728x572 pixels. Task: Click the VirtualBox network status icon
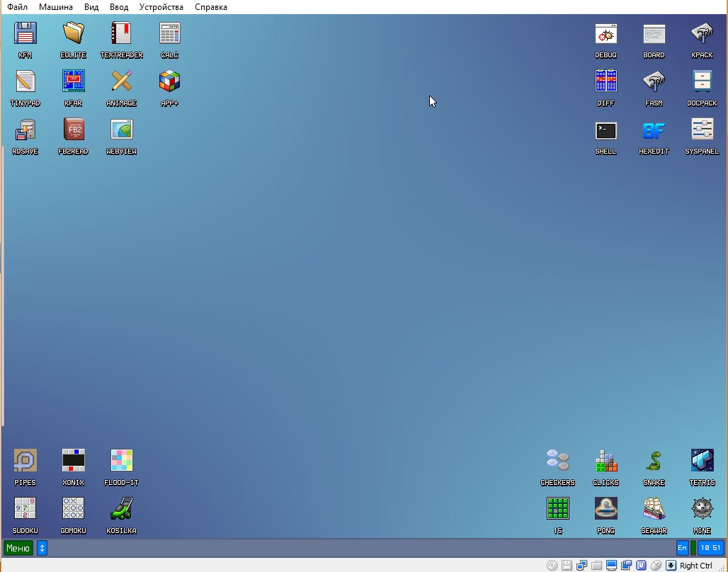(581, 565)
